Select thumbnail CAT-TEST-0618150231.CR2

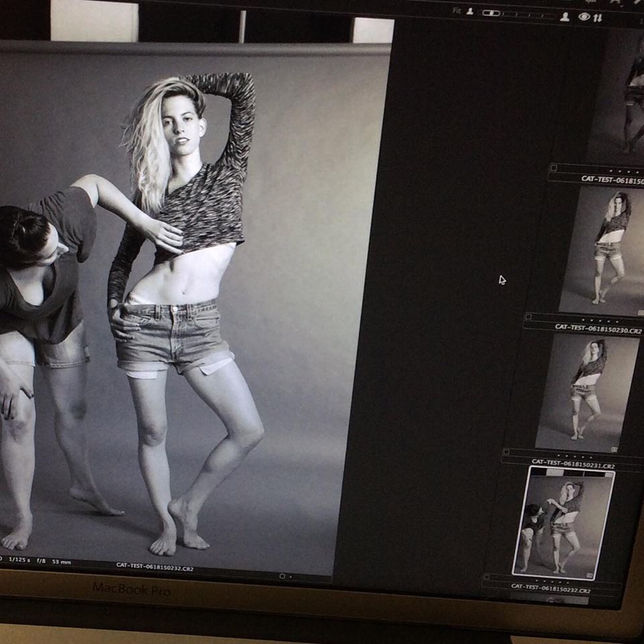[587, 391]
